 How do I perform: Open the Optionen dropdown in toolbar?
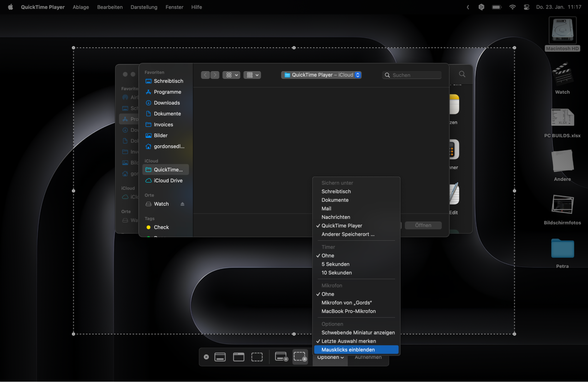330,358
